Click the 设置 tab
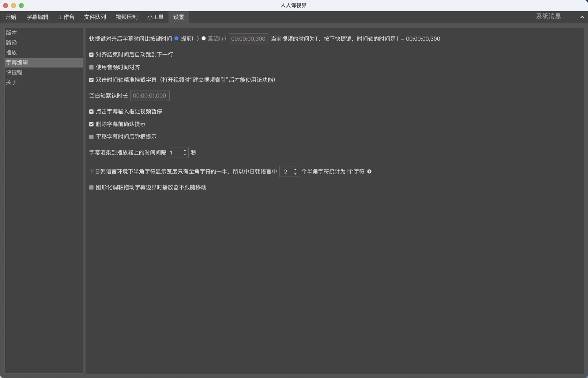The image size is (588, 378). pos(179,17)
